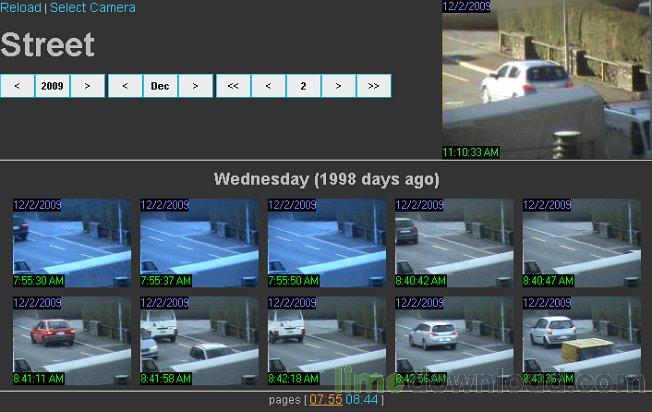Go to the 07:55 page link
The height and width of the screenshot is (412, 652).
click(325, 400)
